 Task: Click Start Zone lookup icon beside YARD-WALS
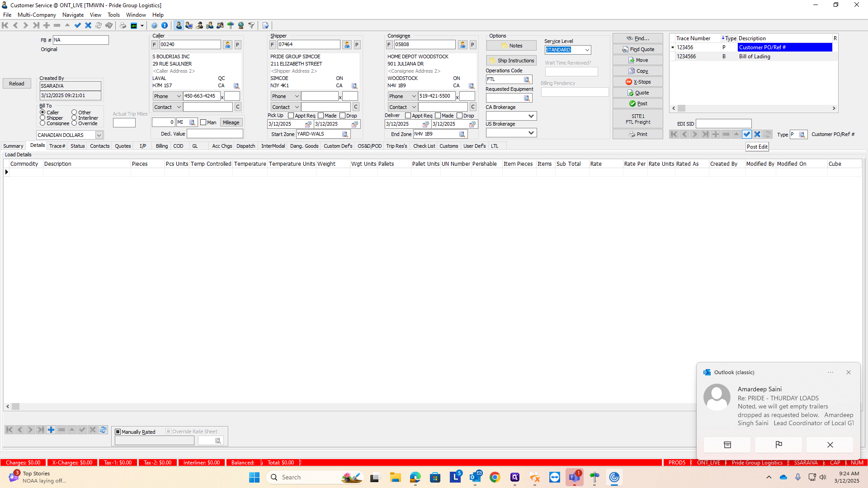point(345,134)
